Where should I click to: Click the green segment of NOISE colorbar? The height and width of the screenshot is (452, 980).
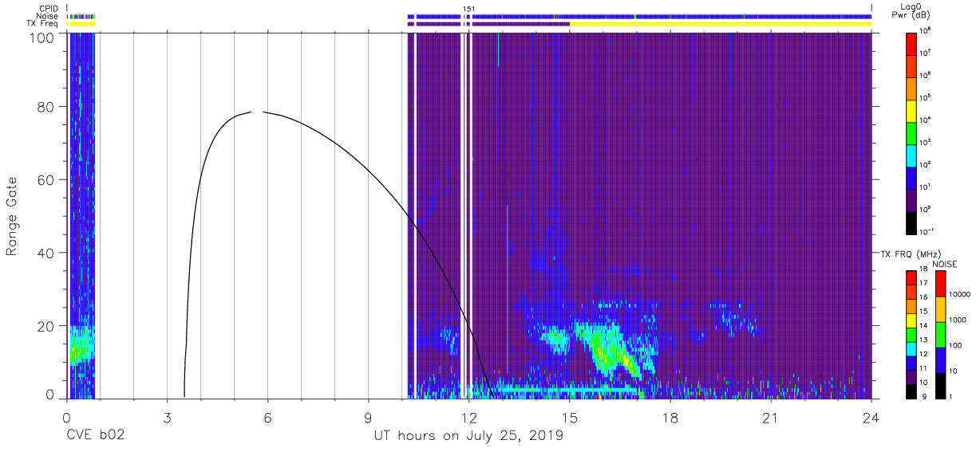939,335
